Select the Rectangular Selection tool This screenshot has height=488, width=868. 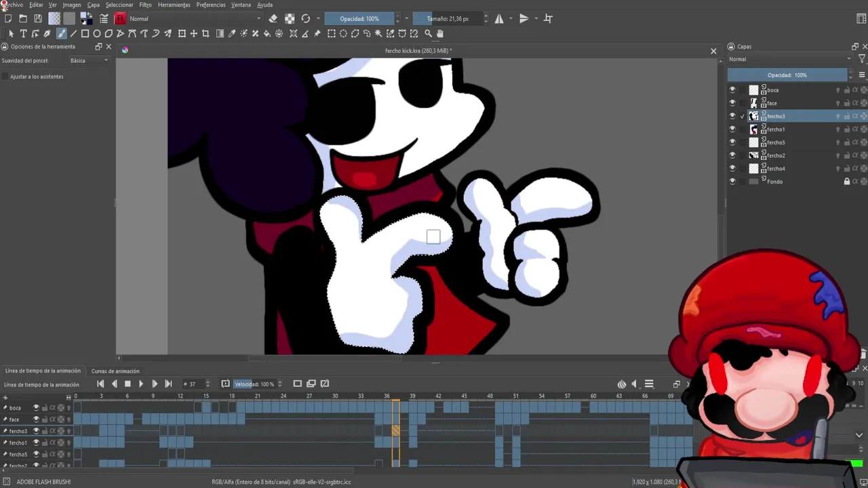[332, 33]
